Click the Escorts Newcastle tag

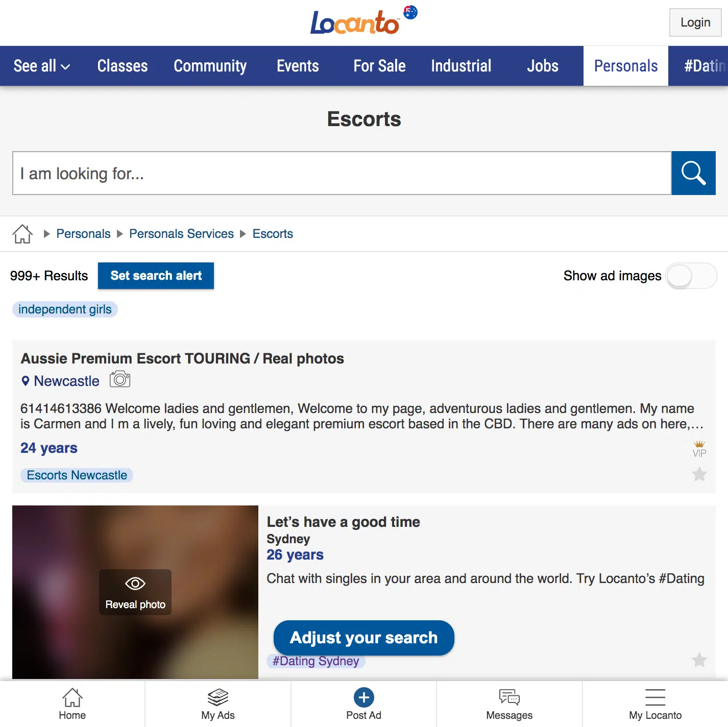pos(77,475)
